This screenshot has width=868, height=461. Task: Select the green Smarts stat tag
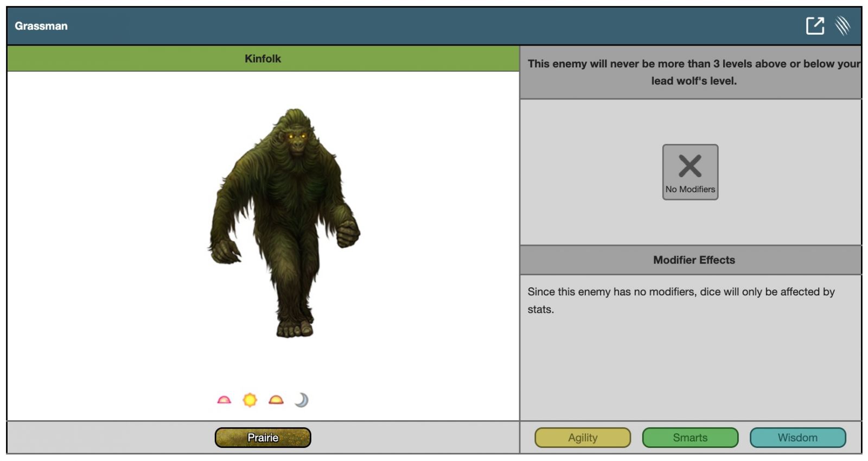tap(690, 438)
